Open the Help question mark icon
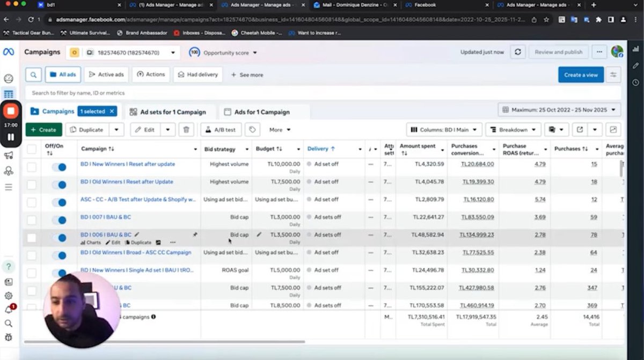Screen dimensions: 644x360 pyautogui.click(x=9, y=267)
